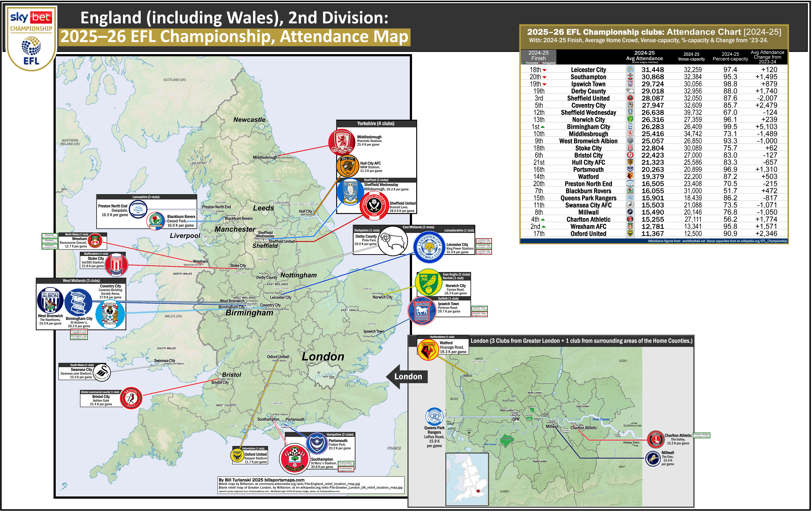Click Birmingham City row in attendance chart
This screenshot has width=812, height=512.
(x=654, y=127)
